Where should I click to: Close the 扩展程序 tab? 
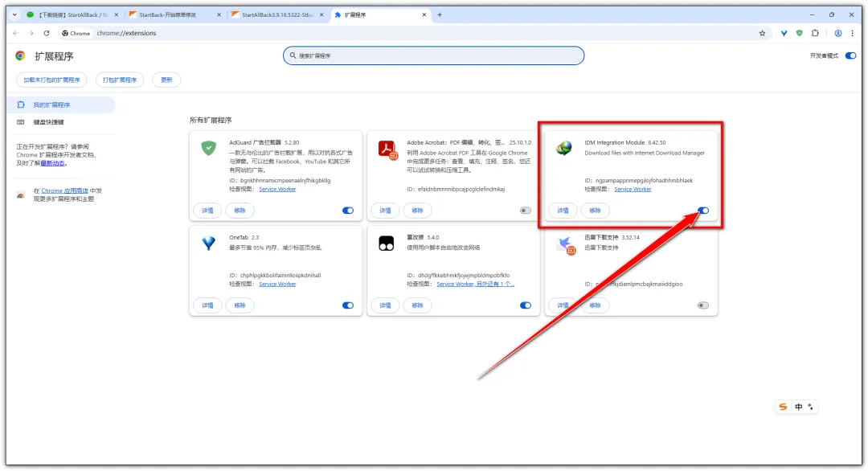click(424, 15)
